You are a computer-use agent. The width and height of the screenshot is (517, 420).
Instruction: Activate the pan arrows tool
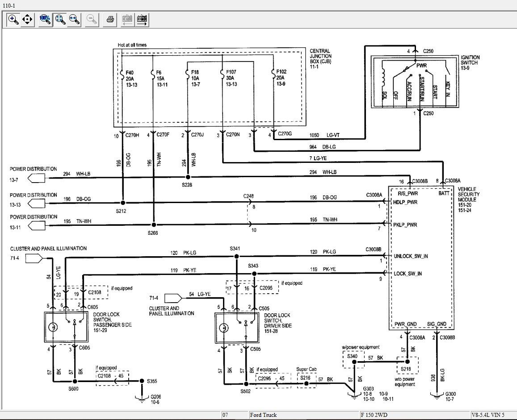[x=28, y=19]
